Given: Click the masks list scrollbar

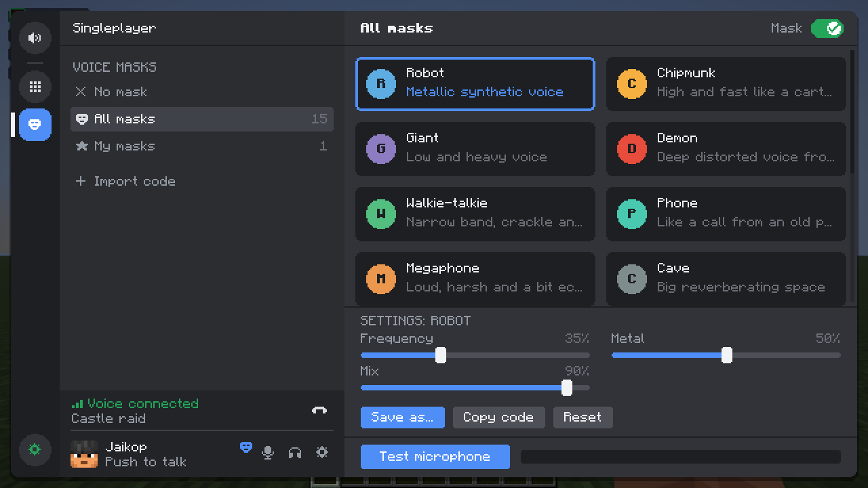Looking at the screenshot, I should tap(853, 111).
